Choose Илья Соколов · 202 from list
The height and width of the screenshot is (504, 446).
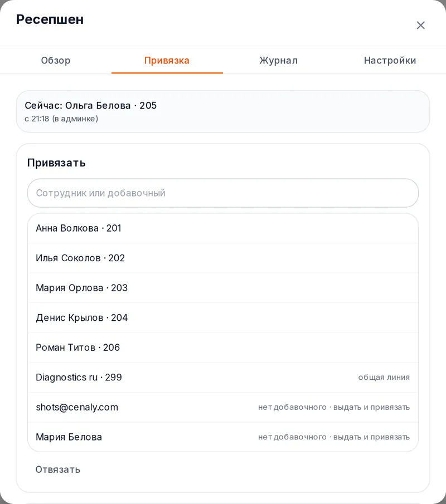(223, 258)
